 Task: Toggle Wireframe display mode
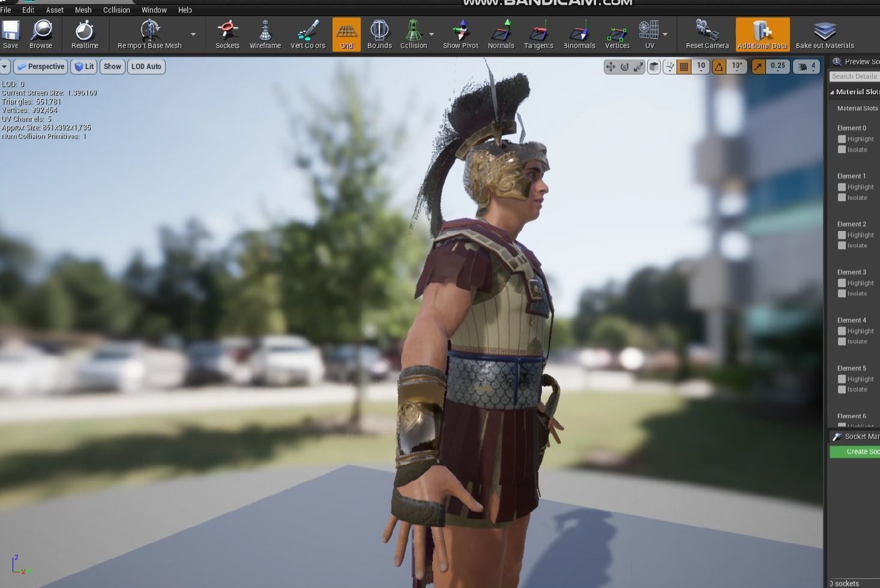coord(265,33)
